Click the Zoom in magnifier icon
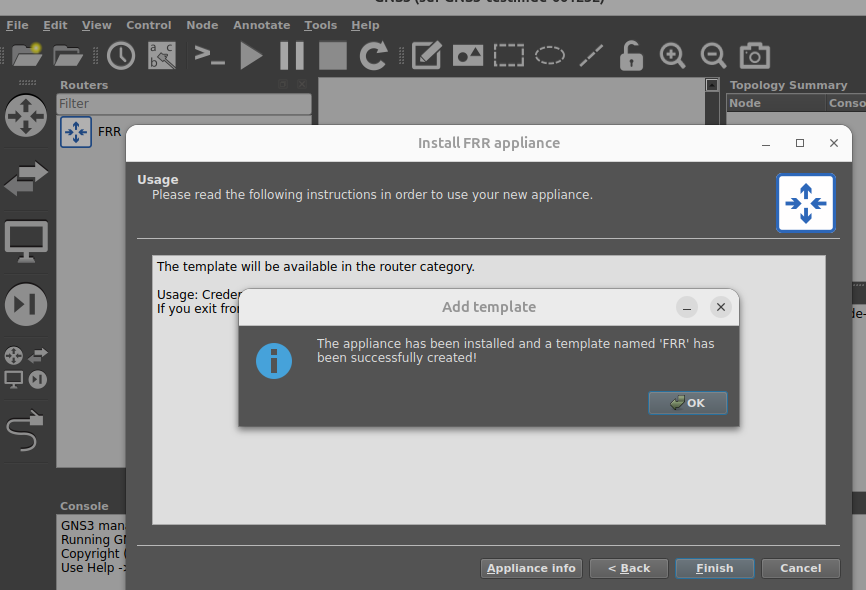 coord(672,55)
